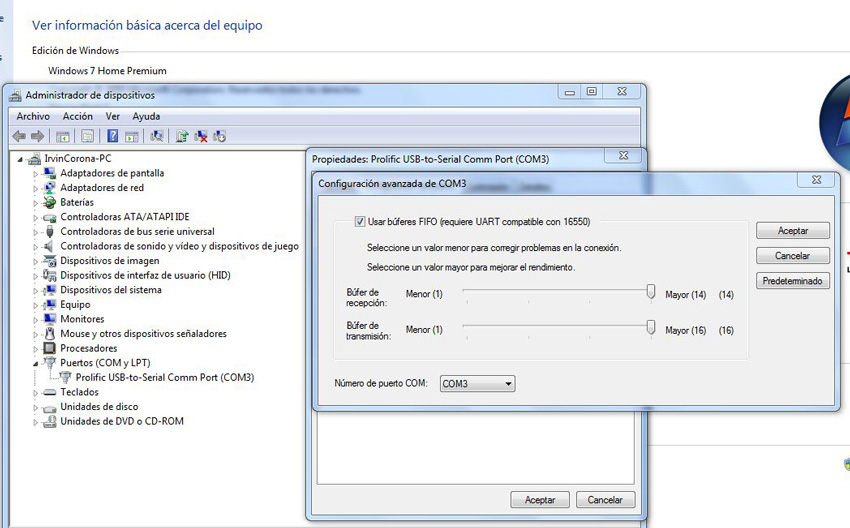Expand the Equipo node
Viewport: 850px width, 528px height.
(36, 305)
